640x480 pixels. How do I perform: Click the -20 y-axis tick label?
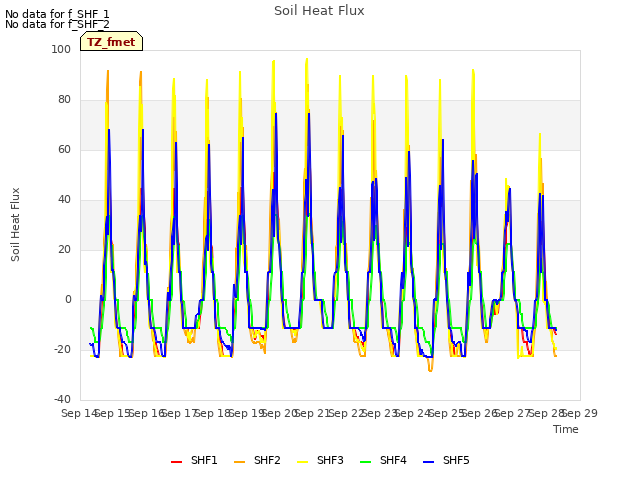pos(62,349)
